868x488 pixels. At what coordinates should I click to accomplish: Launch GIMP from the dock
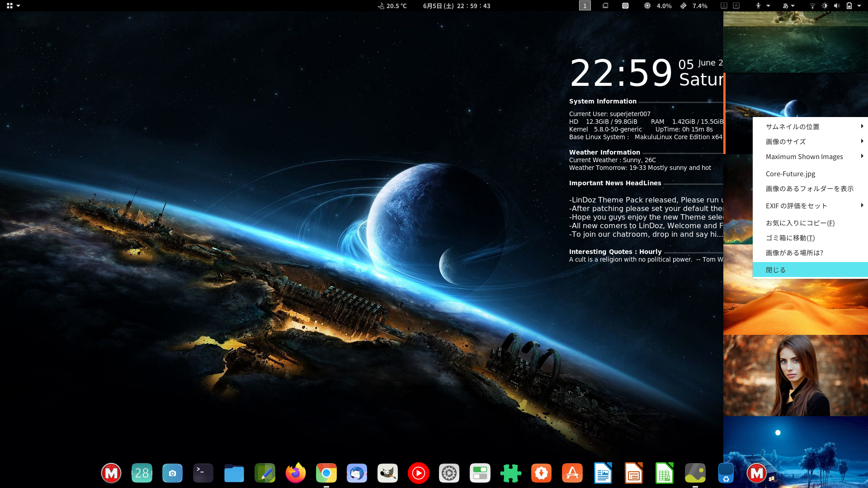click(x=387, y=473)
